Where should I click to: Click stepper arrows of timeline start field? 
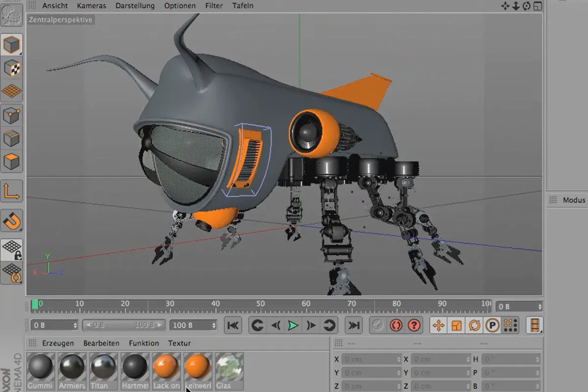tap(75, 325)
